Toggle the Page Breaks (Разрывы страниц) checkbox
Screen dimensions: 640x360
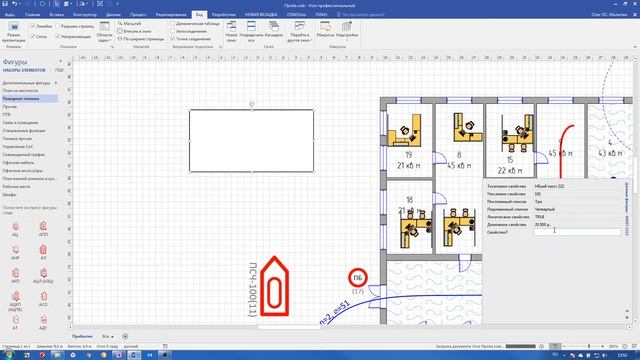click(x=58, y=26)
